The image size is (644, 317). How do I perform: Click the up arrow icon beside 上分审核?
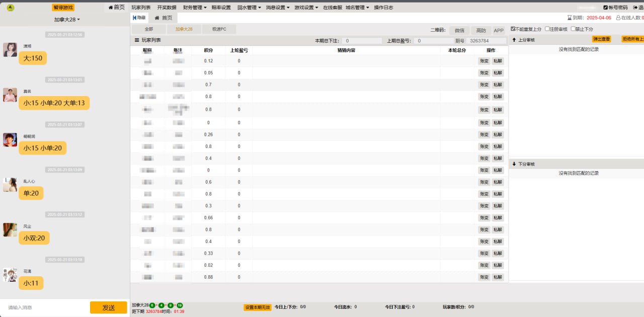tap(514, 39)
